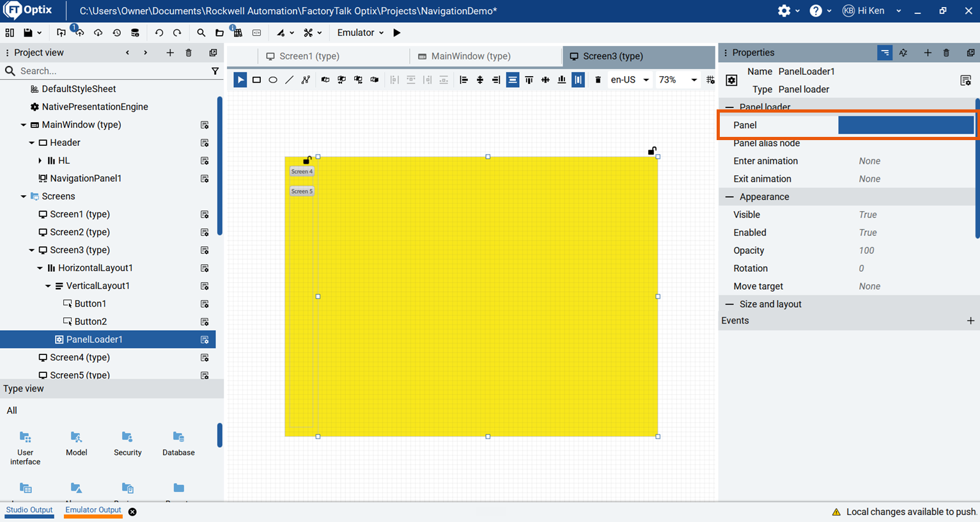The width and height of the screenshot is (980, 522).
Task: Open the User interface type category
Action: (26, 448)
